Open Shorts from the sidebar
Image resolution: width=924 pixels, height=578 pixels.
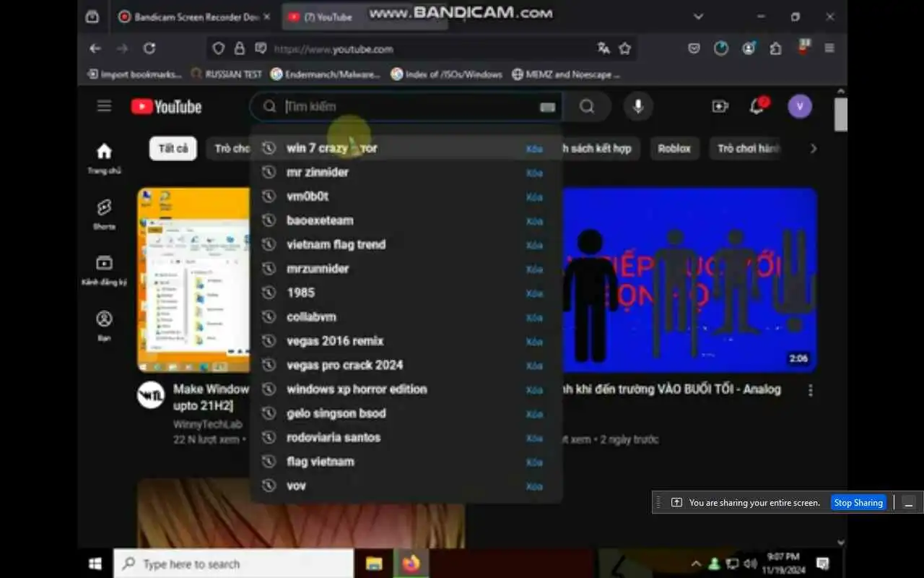[104, 214]
